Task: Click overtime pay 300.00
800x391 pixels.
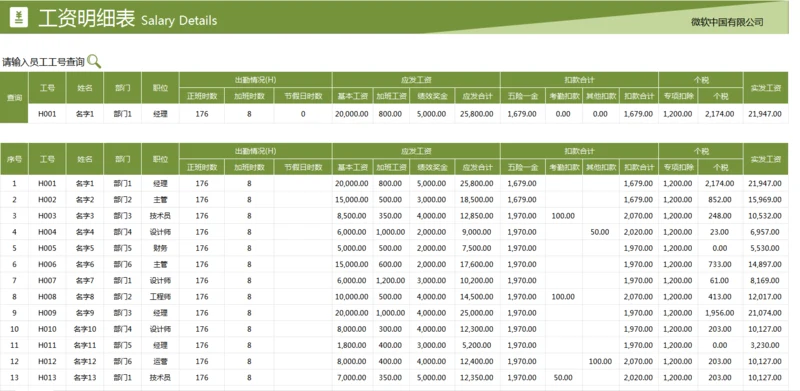Action: 391,329
